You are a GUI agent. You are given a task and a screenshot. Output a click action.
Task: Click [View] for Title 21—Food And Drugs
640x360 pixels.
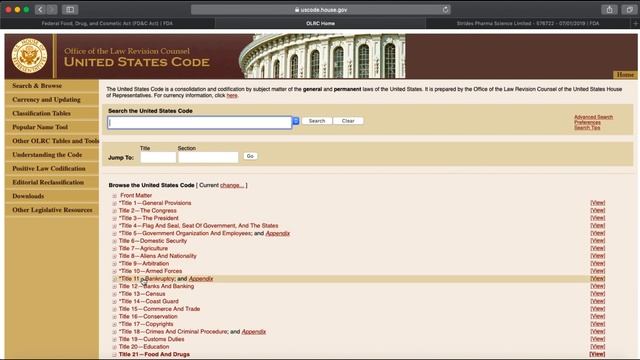598,354
